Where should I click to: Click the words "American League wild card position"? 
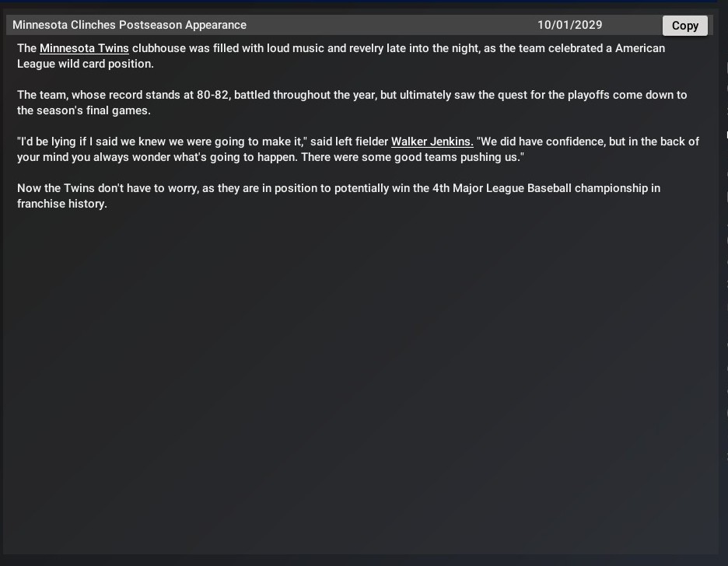tap(86, 64)
